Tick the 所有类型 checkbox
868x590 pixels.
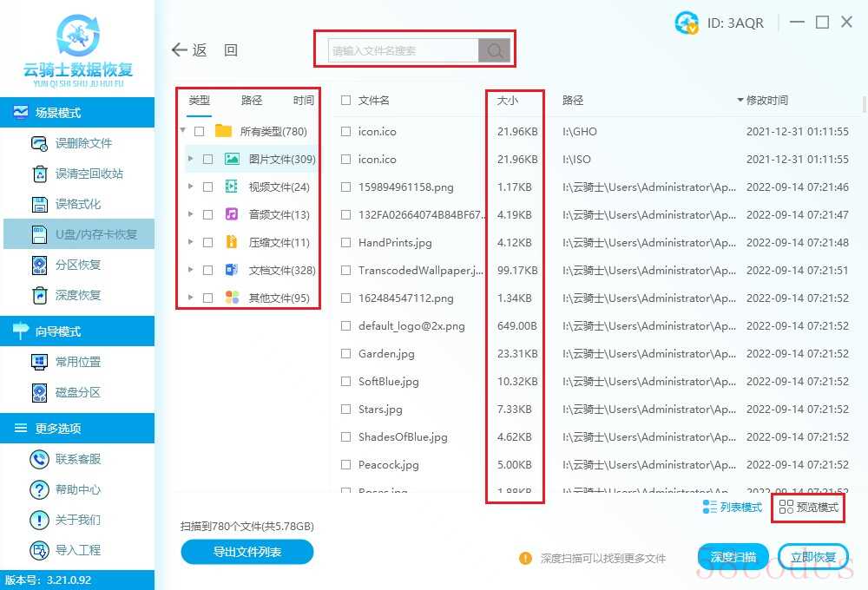coord(200,132)
